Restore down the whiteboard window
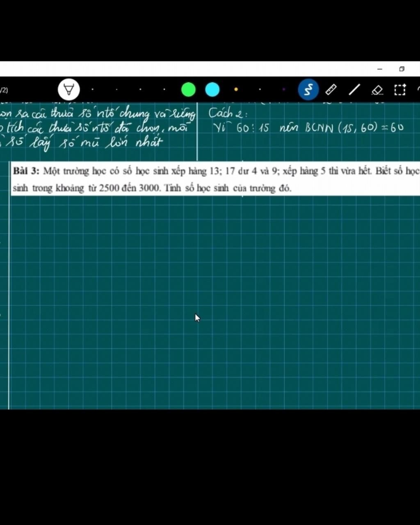The image size is (420, 525). pos(402,69)
